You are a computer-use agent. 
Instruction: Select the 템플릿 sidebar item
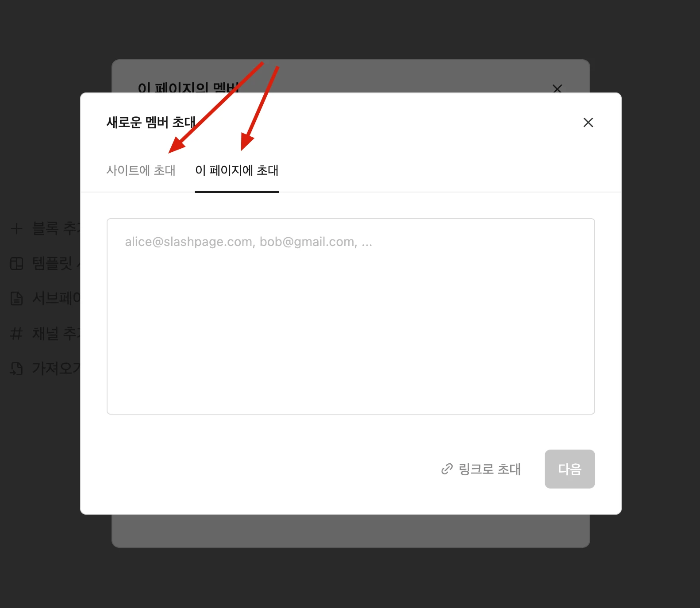pyautogui.click(x=45, y=264)
